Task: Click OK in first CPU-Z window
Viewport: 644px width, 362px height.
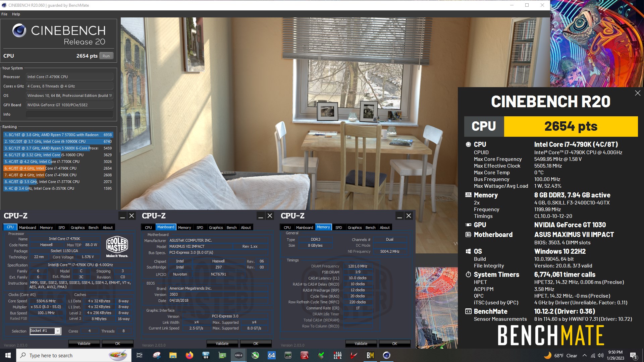Action: (118, 344)
